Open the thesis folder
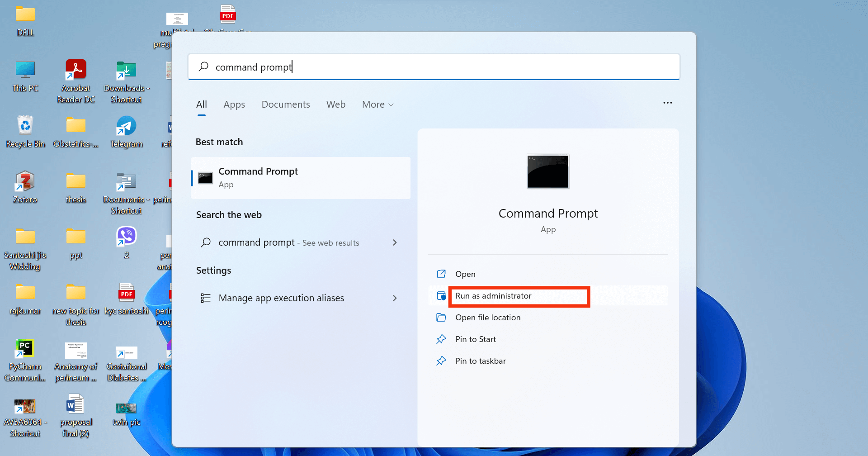 pos(76,187)
